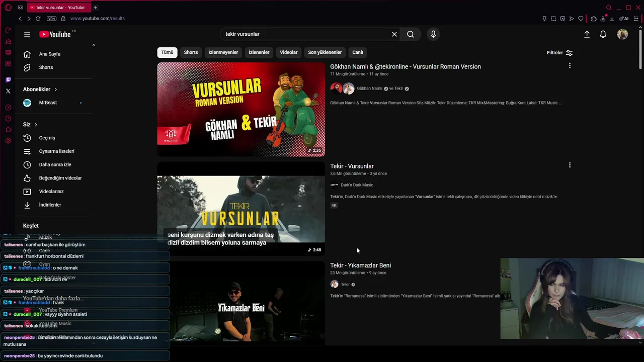Open X (Twitter) in the Opera sidebar
Image resolution: width=644 pixels, height=362 pixels.
[x=8, y=91]
